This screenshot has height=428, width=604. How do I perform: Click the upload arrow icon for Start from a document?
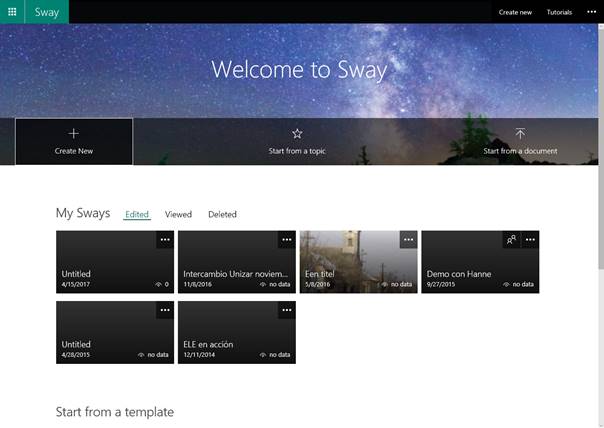click(520, 133)
